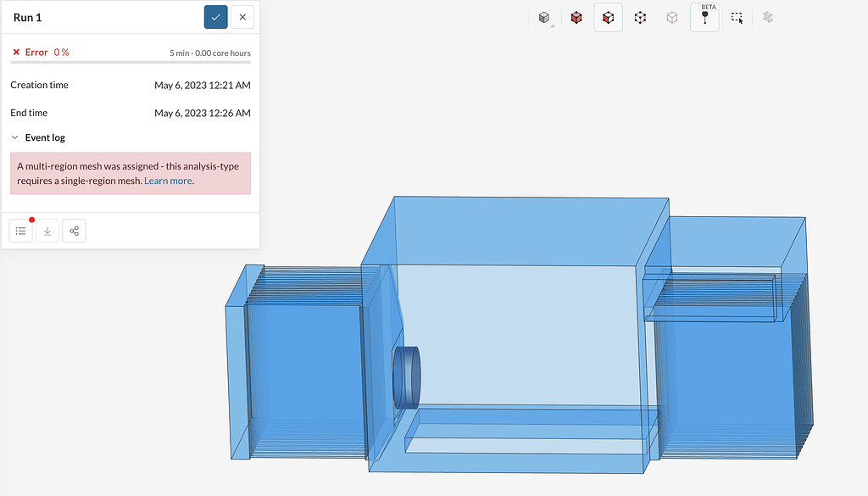Image resolution: width=868 pixels, height=496 pixels.
Task: Collapse the Event log section
Action: (14, 137)
